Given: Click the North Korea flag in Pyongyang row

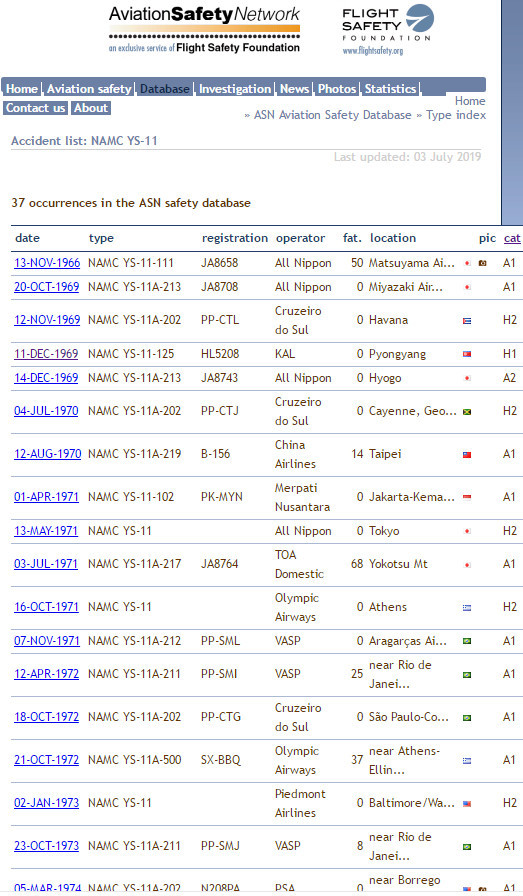Looking at the screenshot, I should pyautogui.click(x=467, y=354).
